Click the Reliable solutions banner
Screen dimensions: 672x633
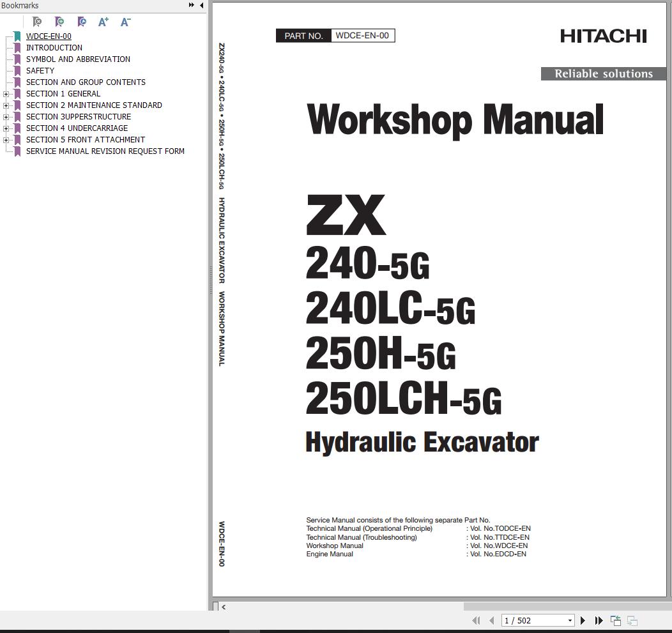click(x=604, y=73)
